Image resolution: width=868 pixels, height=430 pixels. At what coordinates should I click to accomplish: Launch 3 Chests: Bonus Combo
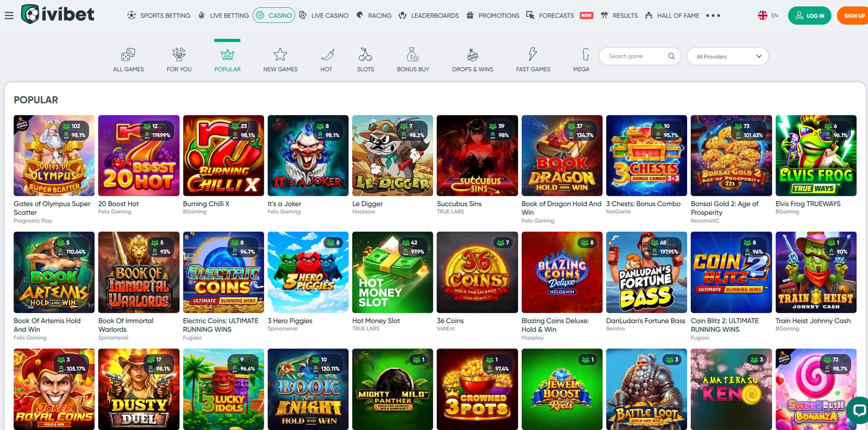click(647, 156)
